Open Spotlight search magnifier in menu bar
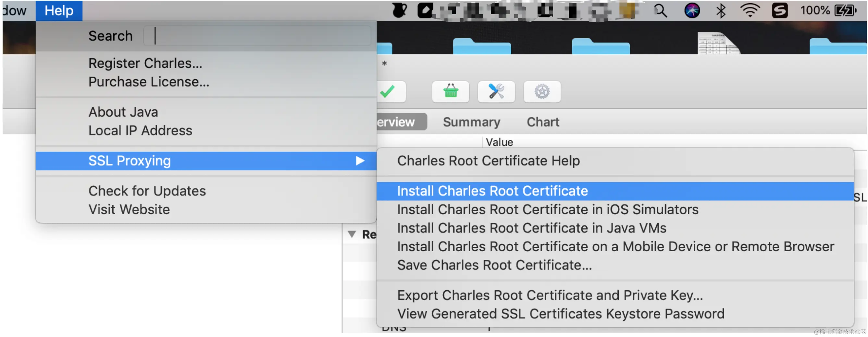Image resolution: width=868 pixels, height=337 pixels. coord(661,11)
